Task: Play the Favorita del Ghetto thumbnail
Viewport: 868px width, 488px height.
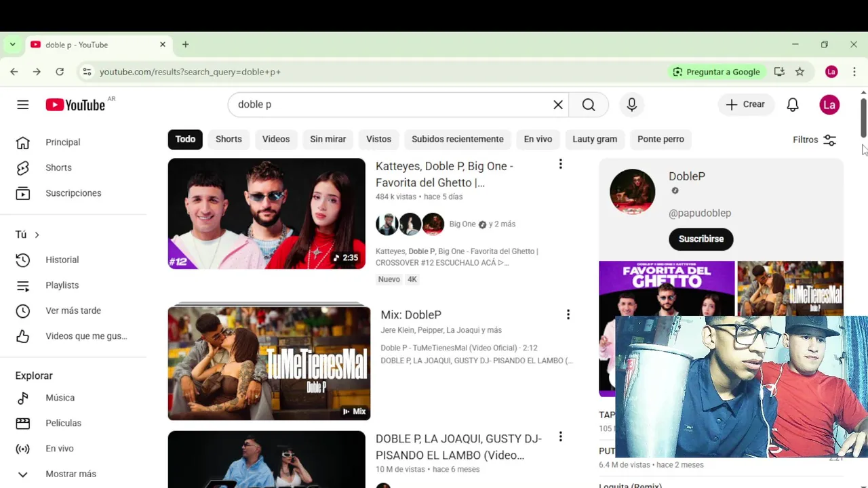Action: tap(267, 213)
